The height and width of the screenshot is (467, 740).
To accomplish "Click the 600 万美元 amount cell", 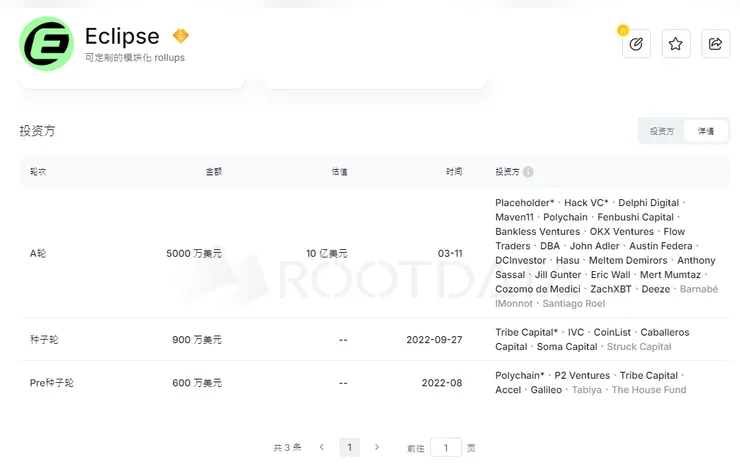I will [197, 383].
